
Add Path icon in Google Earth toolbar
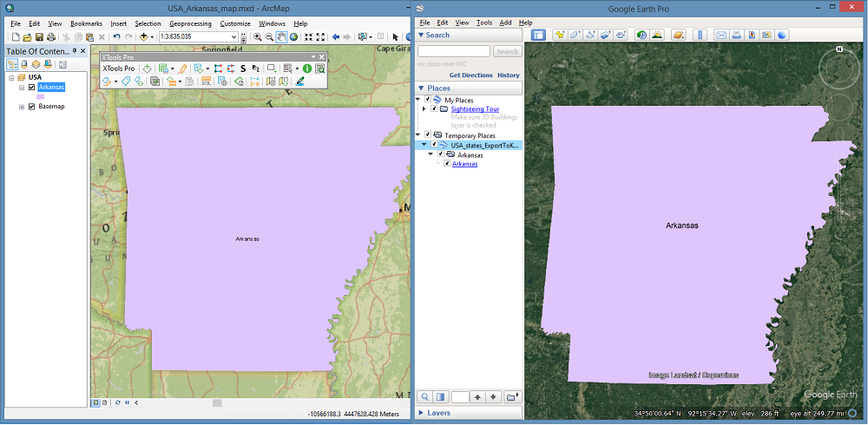click(x=590, y=35)
